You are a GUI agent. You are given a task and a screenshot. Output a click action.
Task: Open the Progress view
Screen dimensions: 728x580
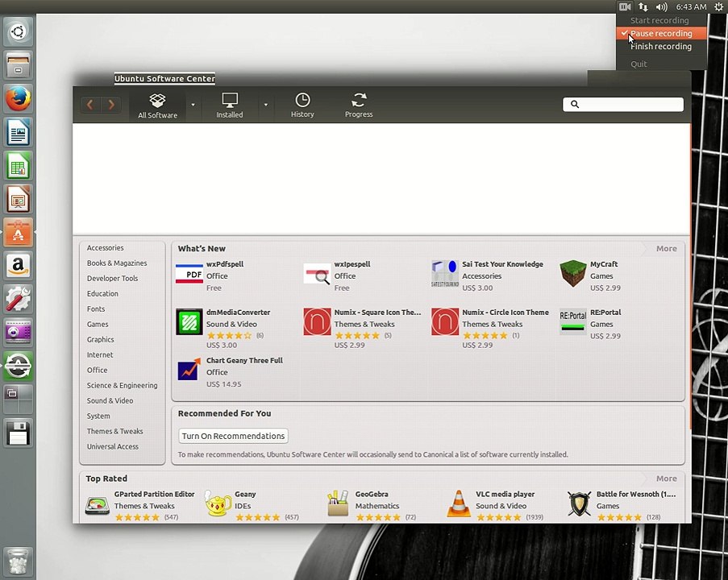359,106
